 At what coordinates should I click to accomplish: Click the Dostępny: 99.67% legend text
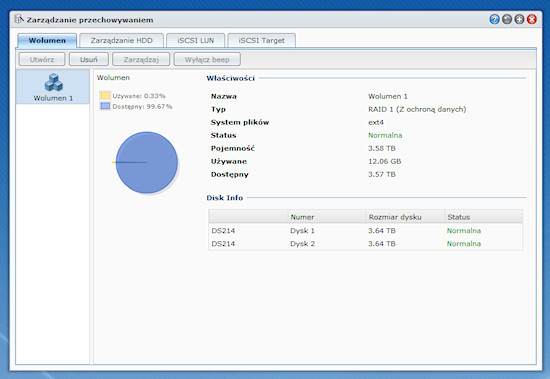(x=142, y=106)
